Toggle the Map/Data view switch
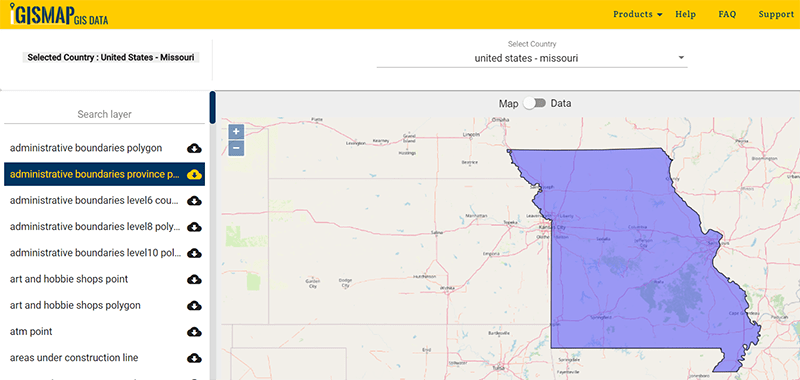This screenshot has width=800, height=380. (x=535, y=104)
